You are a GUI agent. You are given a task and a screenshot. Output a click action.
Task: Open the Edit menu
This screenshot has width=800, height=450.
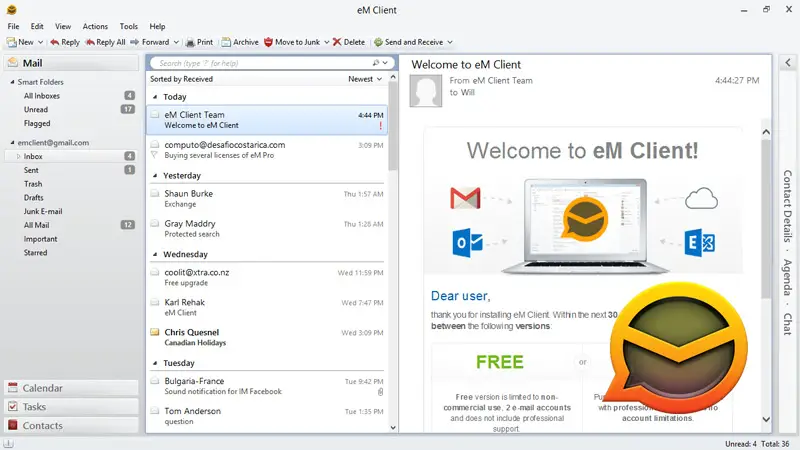click(x=37, y=27)
